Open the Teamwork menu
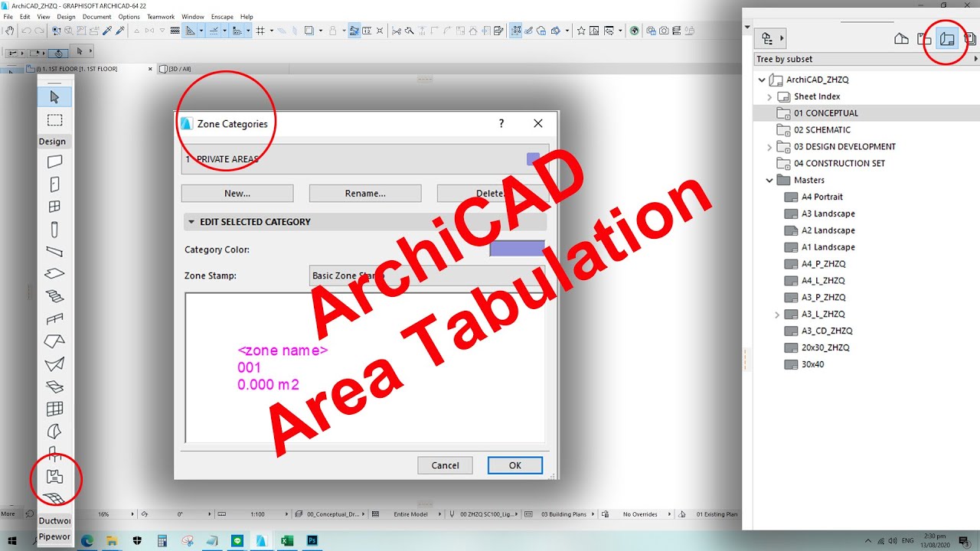Image resolution: width=980 pixels, height=551 pixels. (161, 16)
